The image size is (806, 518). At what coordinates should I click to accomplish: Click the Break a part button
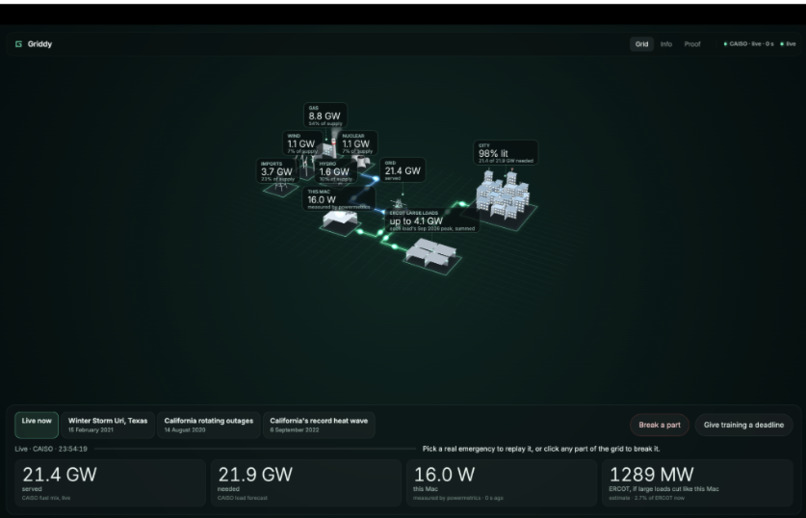660,425
